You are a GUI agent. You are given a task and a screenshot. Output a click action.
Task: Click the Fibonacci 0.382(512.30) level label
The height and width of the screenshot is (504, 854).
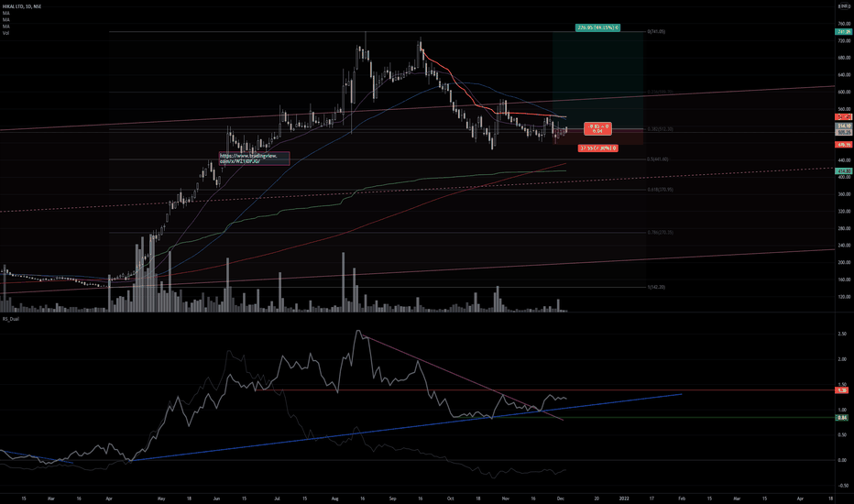point(660,129)
